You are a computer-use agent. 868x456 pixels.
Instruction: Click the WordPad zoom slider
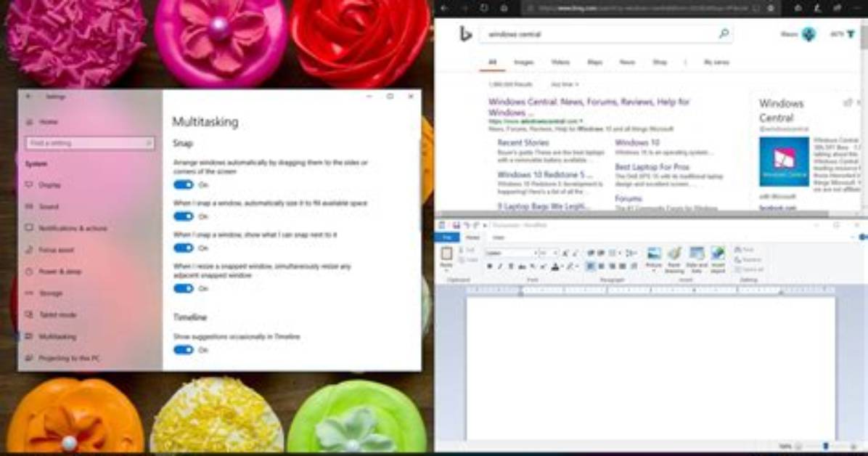[x=827, y=446]
